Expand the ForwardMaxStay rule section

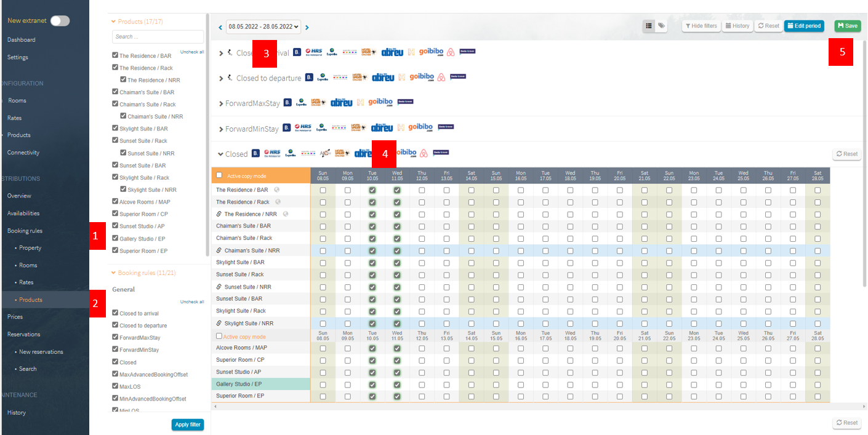click(221, 103)
